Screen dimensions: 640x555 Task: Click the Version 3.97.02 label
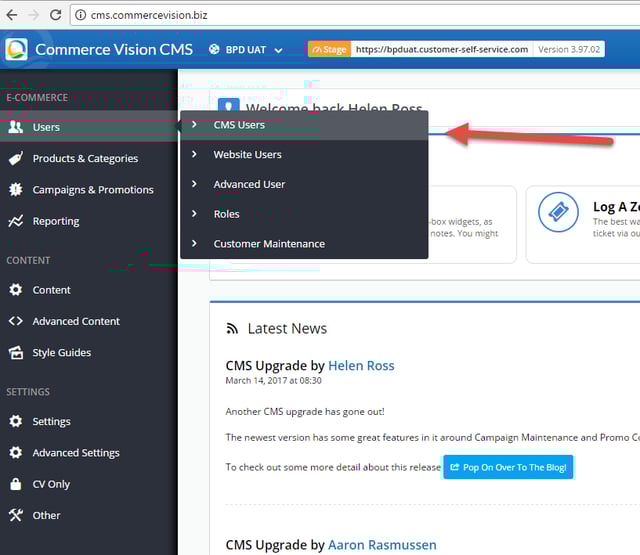[569, 49]
